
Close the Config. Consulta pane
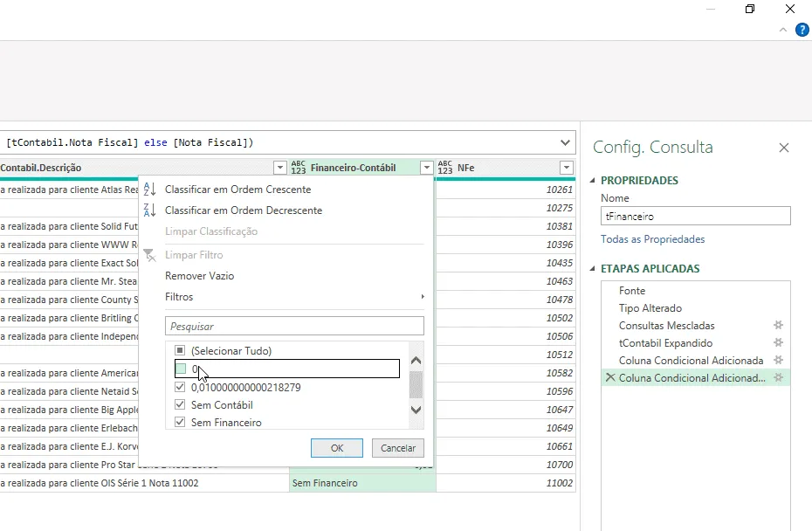[x=784, y=148]
